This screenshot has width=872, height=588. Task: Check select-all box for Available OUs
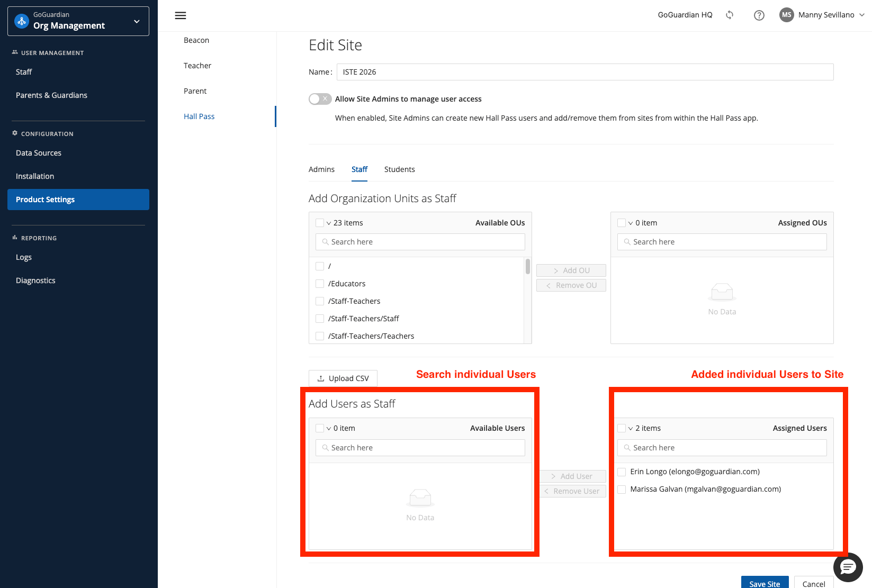[320, 223]
